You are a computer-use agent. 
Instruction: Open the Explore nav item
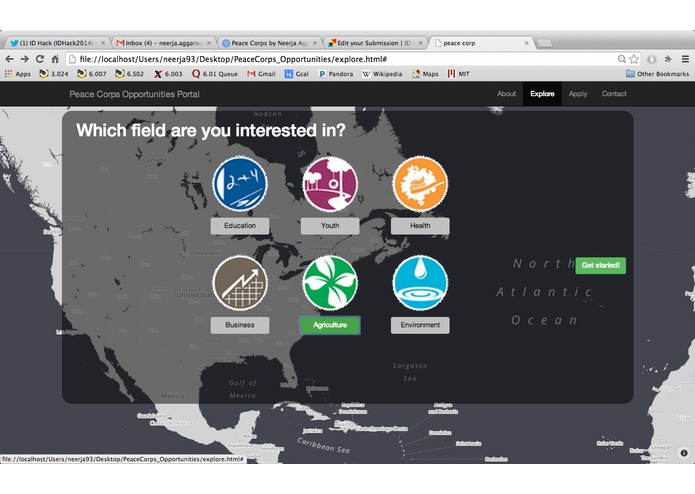coord(542,94)
